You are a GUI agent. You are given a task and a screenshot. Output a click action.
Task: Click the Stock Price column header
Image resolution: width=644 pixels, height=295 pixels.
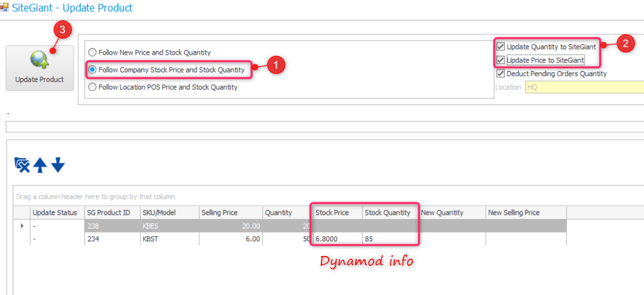click(x=337, y=213)
